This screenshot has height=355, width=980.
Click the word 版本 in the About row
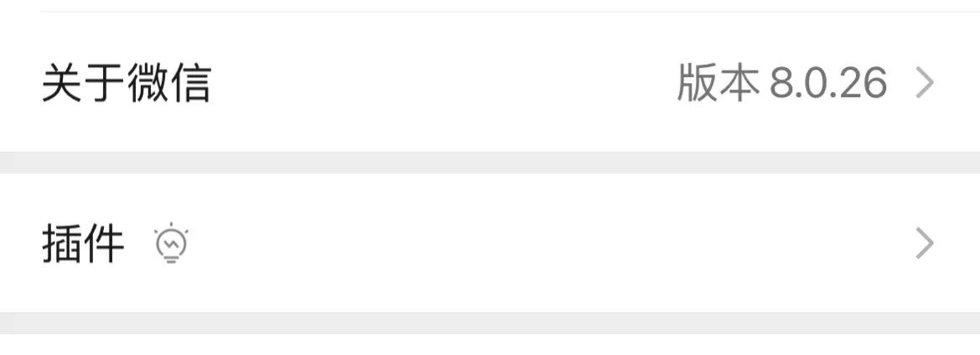coord(718,83)
